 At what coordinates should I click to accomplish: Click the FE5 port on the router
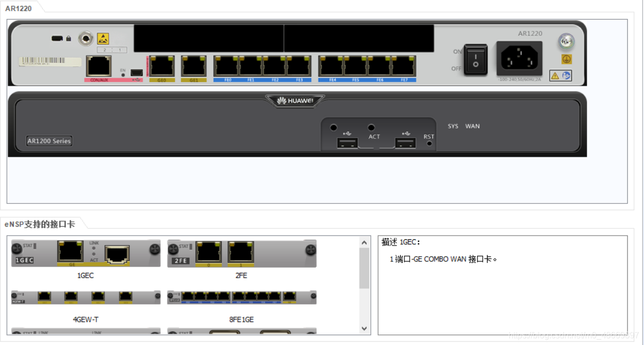[x=355, y=66]
